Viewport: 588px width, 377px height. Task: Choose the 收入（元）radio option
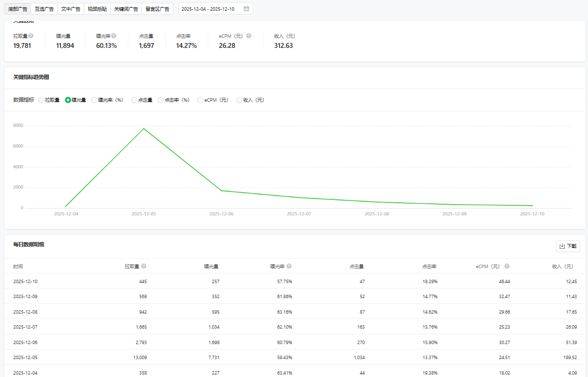pyautogui.click(x=239, y=100)
